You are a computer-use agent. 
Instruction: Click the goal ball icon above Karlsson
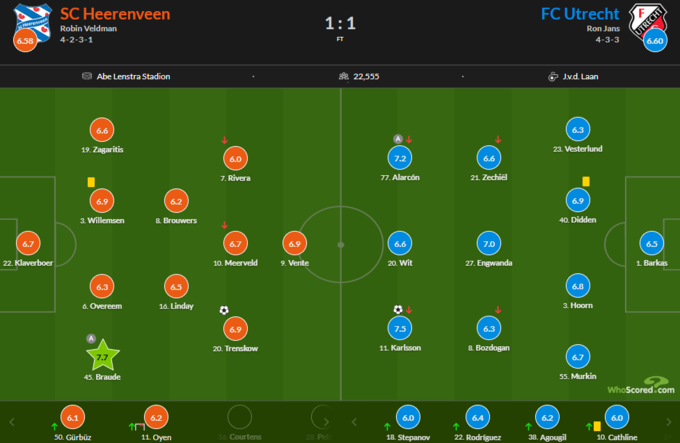pos(398,310)
